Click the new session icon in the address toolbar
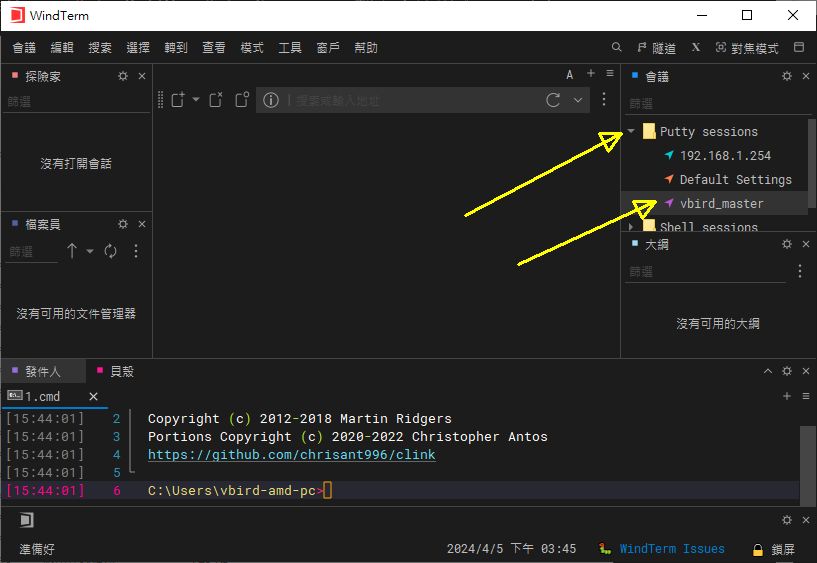817x563 pixels. pyautogui.click(x=178, y=100)
